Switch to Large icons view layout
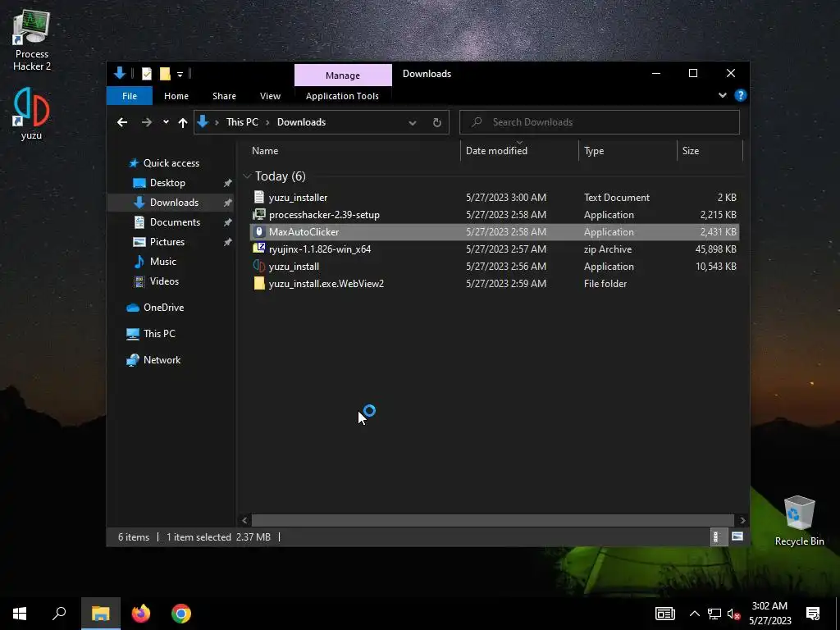 click(737, 536)
